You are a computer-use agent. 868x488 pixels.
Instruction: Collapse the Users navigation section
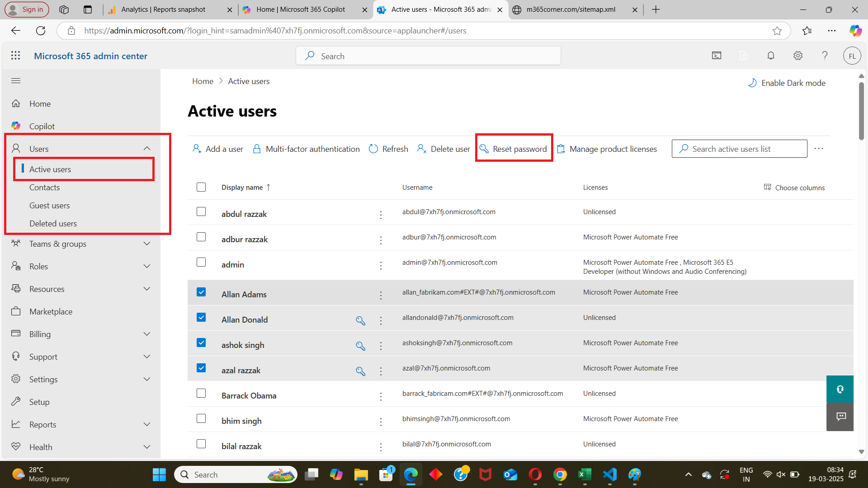click(146, 149)
